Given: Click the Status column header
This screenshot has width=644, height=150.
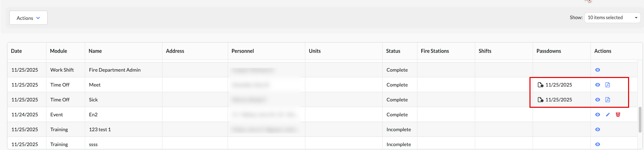Looking at the screenshot, I should tap(393, 51).
